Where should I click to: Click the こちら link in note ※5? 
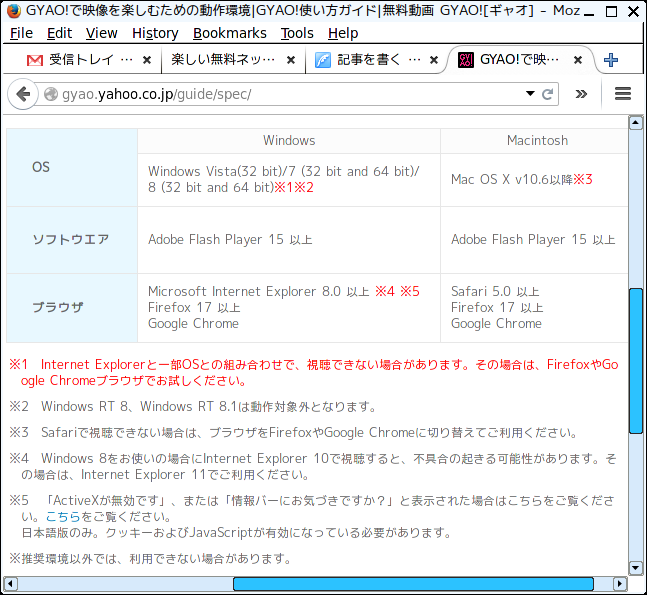point(63,517)
